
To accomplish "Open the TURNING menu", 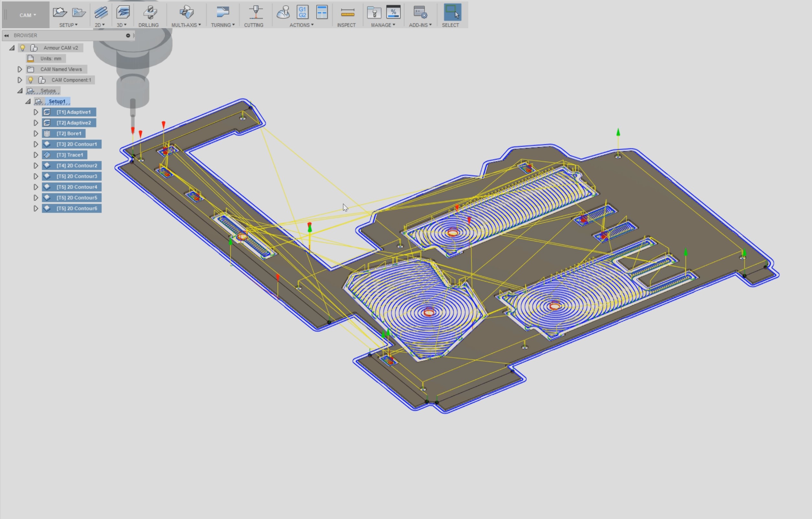I will [223, 25].
